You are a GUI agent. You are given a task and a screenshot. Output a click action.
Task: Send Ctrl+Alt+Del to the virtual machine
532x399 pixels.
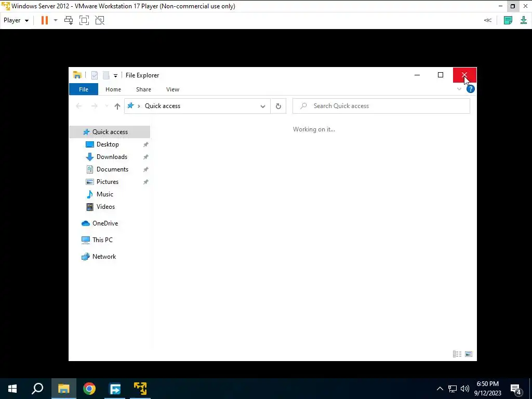69,20
